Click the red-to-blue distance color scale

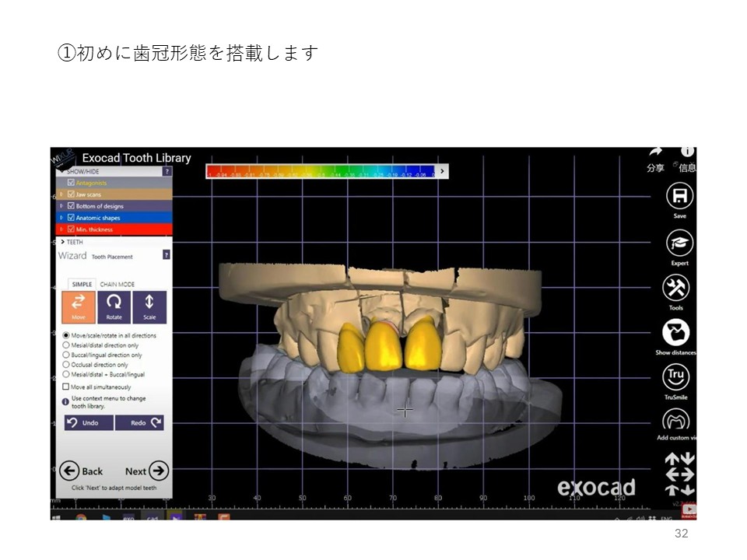pyautogui.click(x=320, y=171)
